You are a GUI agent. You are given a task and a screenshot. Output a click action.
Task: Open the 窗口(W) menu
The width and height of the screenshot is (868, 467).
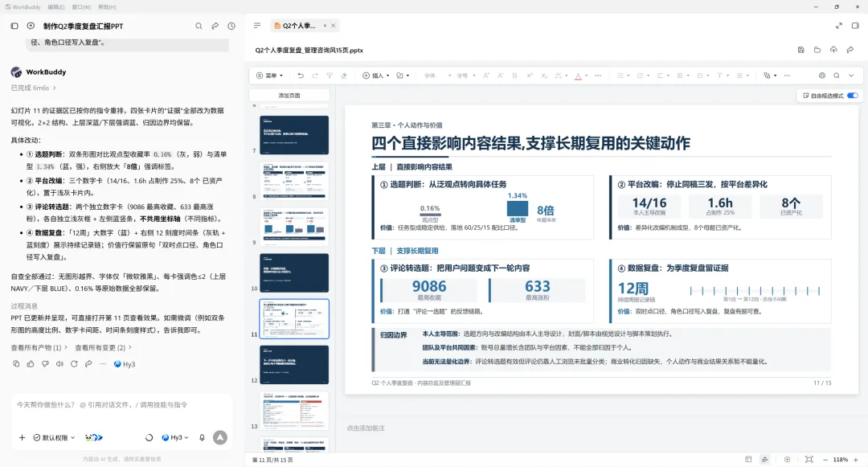(x=81, y=7)
